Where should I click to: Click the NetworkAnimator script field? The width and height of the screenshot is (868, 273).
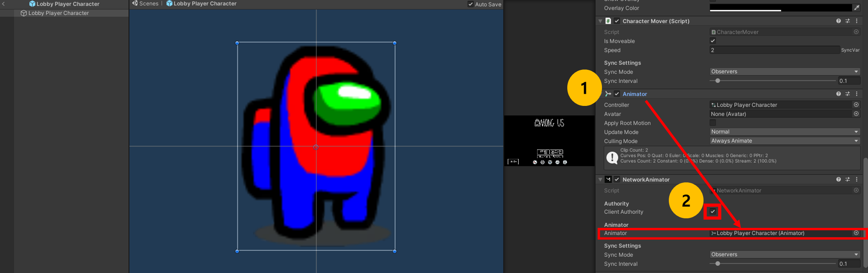[781, 191]
